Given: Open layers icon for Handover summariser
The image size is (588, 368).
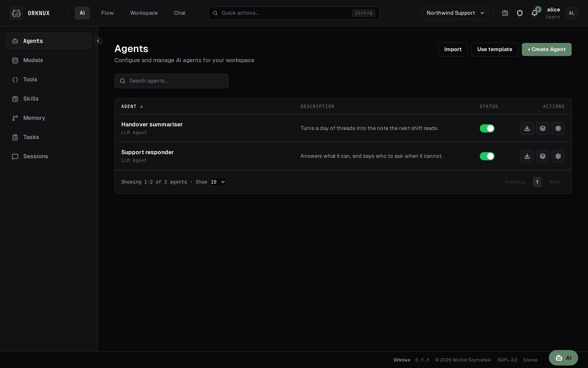Looking at the screenshot, I should 542,128.
